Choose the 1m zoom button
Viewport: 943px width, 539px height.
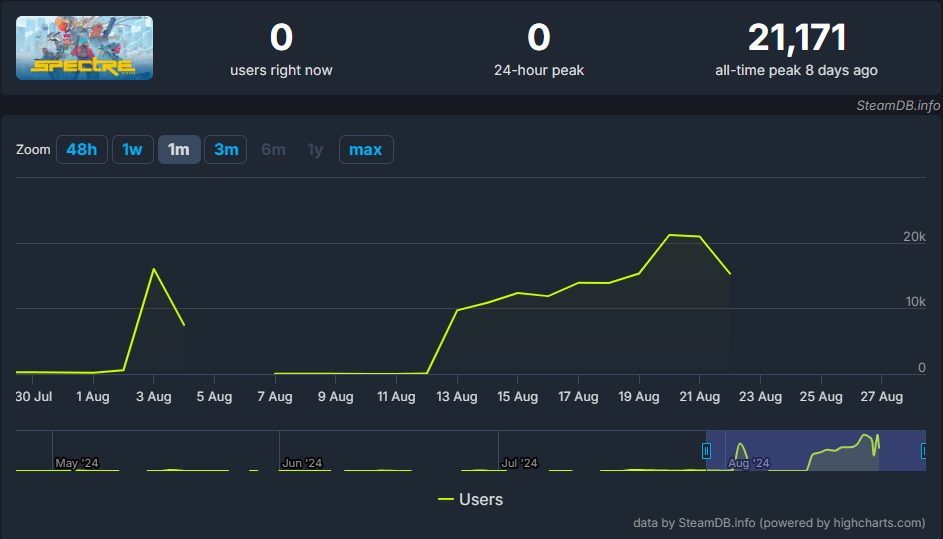click(x=179, y=150)
